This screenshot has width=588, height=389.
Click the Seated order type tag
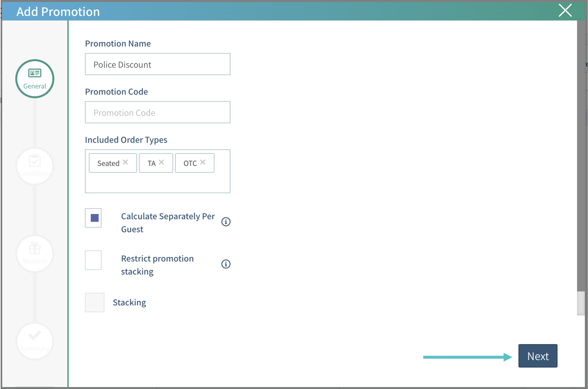(x=108, y=163)
